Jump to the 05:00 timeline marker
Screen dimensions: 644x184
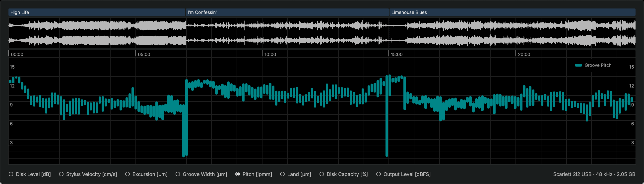144,54
